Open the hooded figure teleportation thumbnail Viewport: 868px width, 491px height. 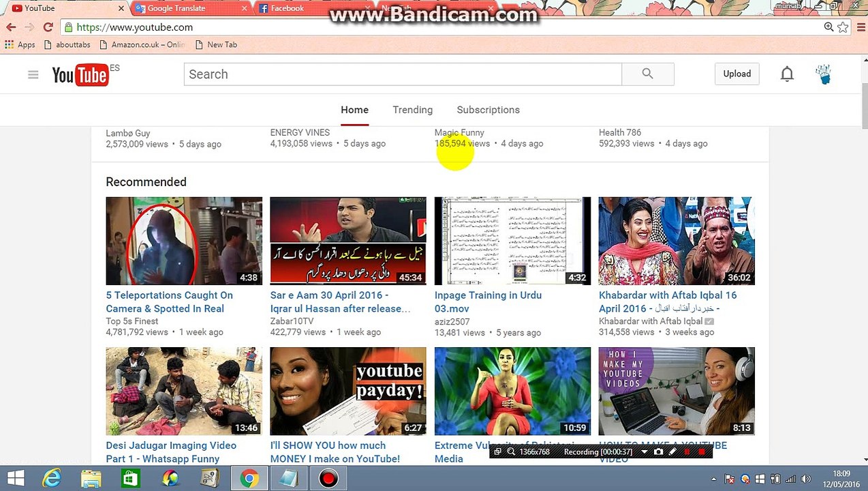point(184,241)
